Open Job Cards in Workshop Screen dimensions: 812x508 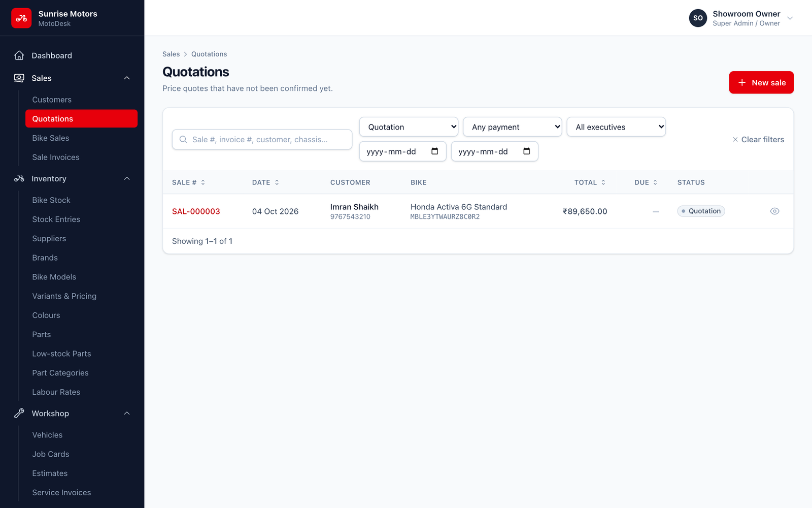pyautogui.click(x=51, y=454)
